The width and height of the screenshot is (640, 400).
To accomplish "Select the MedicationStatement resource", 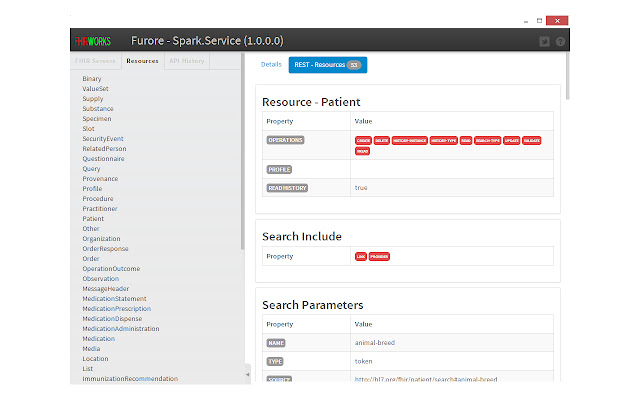I will pos(114,299).
